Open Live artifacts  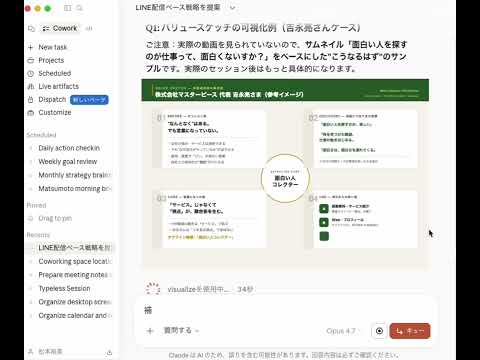tap(59, 86)
